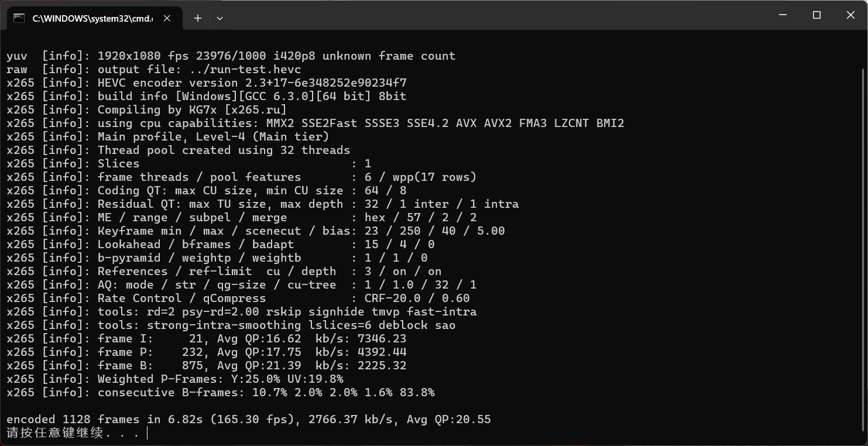This screenshot has height=446, width=868.
Task: Click the vertical scrollbar thumb
Action: (863, 250)
